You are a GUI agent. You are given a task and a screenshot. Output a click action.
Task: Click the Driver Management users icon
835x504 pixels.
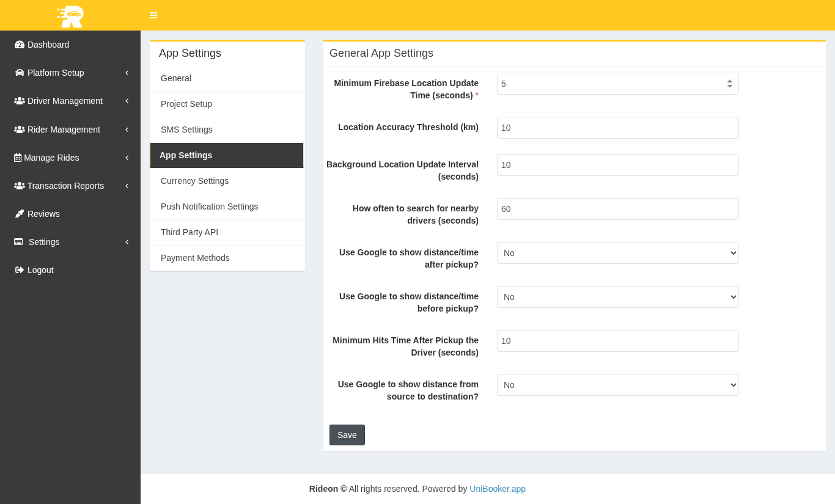[x=20, y=101]
